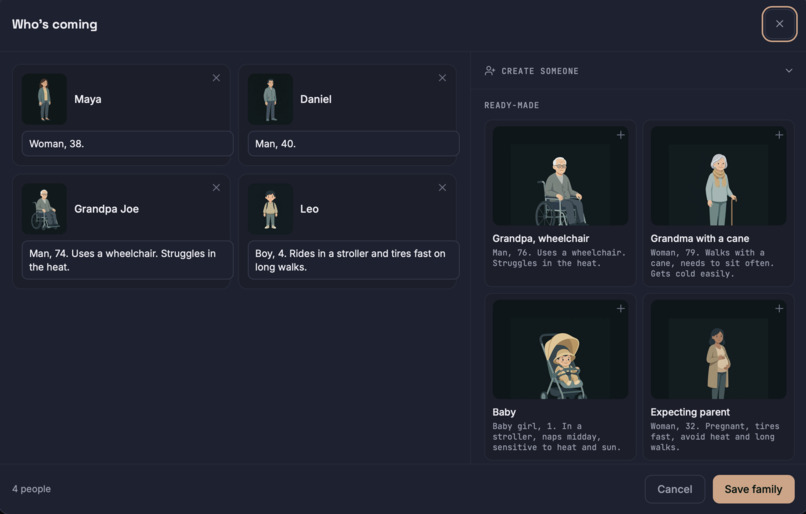
Task: Close the Who's coming dialog
Action: click(779, 24)
